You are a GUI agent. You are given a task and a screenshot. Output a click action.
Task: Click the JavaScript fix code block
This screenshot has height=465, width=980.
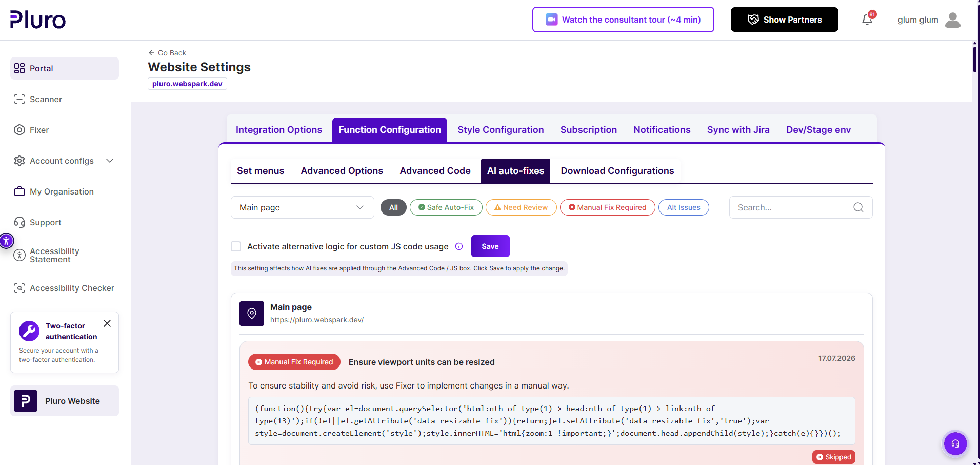click(x=552, y=421)
